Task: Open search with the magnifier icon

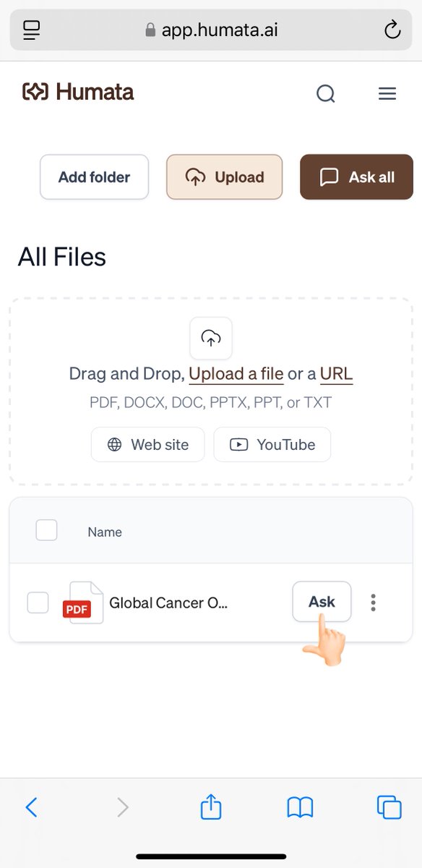Action: pyautogui.click(x=326, y=93)
